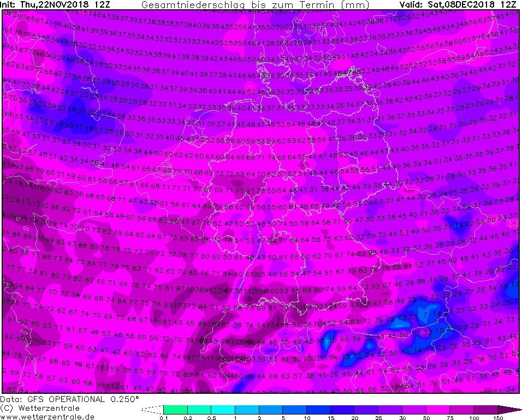
Task: Click the legend label 150
Action: (496, 417)
